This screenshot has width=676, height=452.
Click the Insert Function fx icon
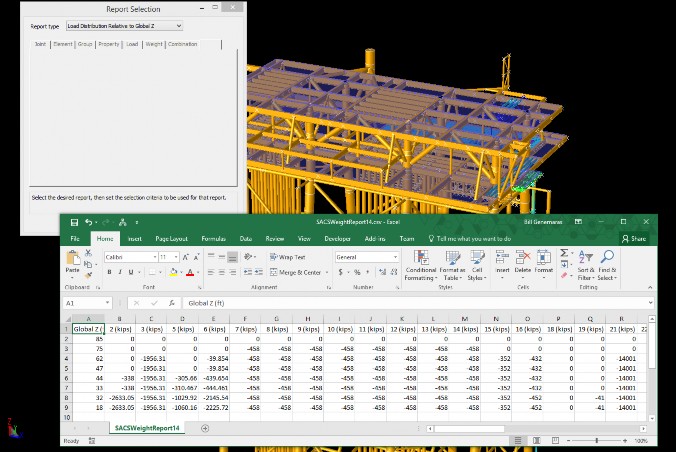click(172, 303)
